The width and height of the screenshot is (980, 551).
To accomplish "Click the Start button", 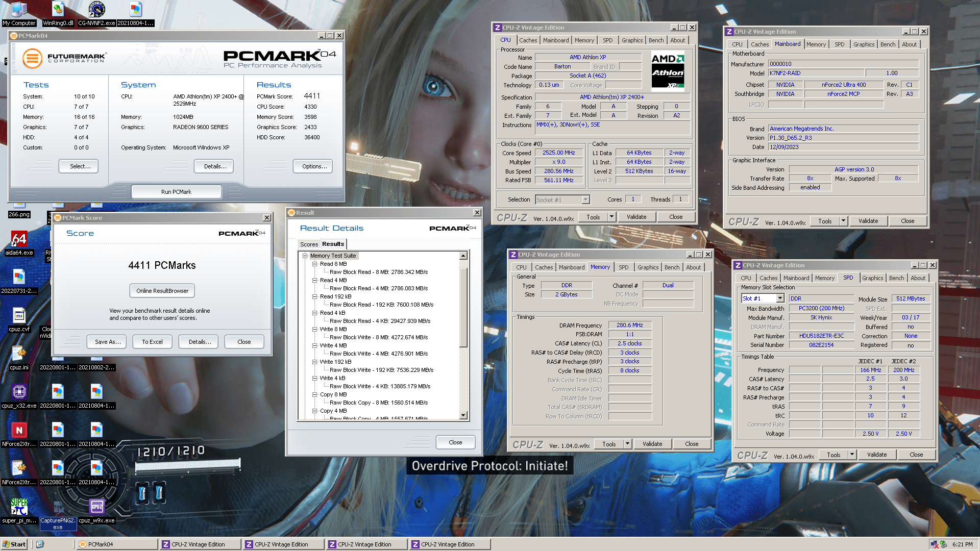I will (14, 544).
